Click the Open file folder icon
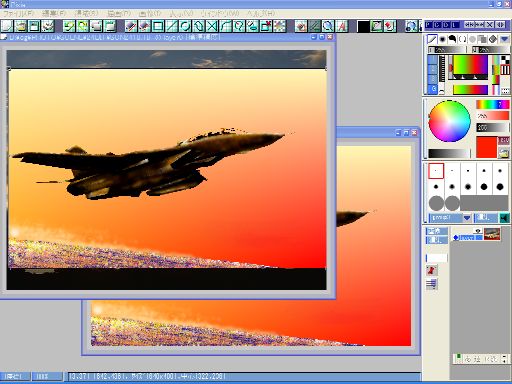Screen dimensions: 512x384 [x=21, y=26]
